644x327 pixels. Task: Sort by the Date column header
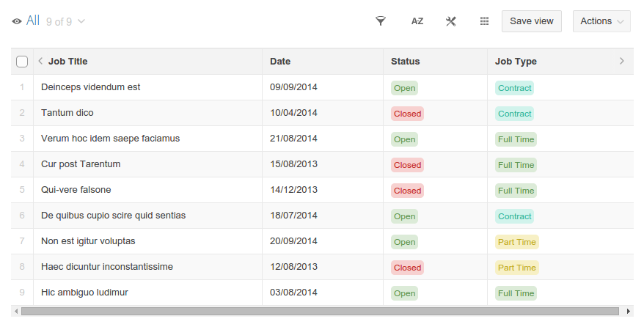tap(280, 62)
